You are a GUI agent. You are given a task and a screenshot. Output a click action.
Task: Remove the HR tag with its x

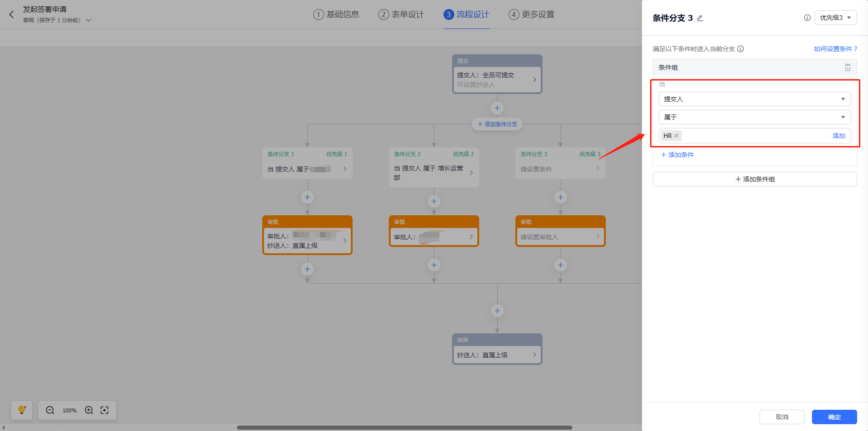pyautogui.click(x=676, y=136)
